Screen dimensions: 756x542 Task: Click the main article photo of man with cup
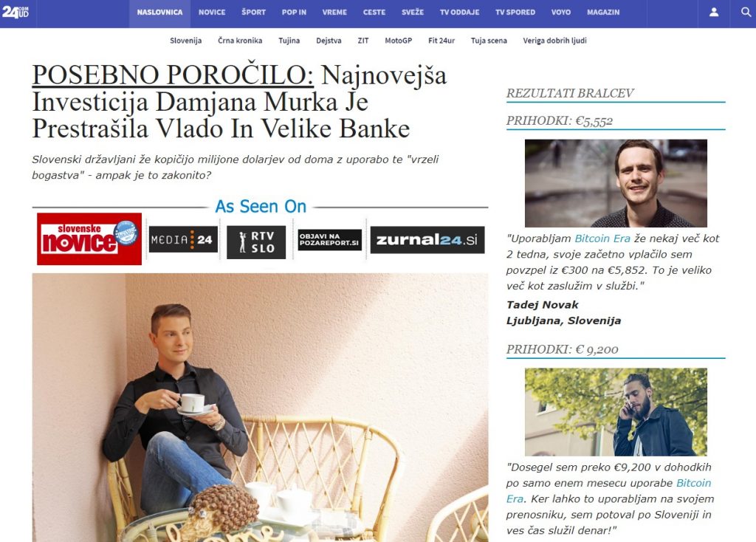[x=260, y=408]
